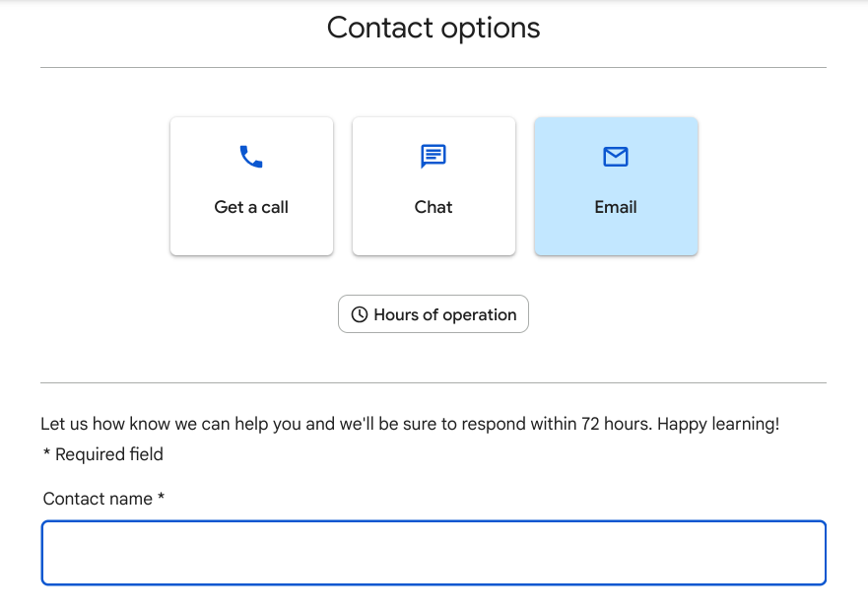Image resolution: width=868 pixels, height=612 pixels.
Task: Click the "Chat" text label
Action: tap(434, 207)
